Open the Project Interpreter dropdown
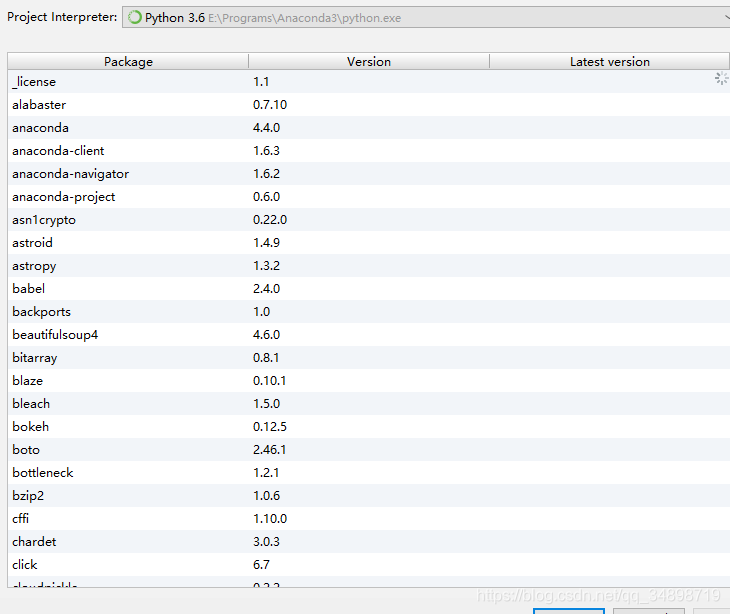Screen dimensions: 730x614 pos(426,18)
